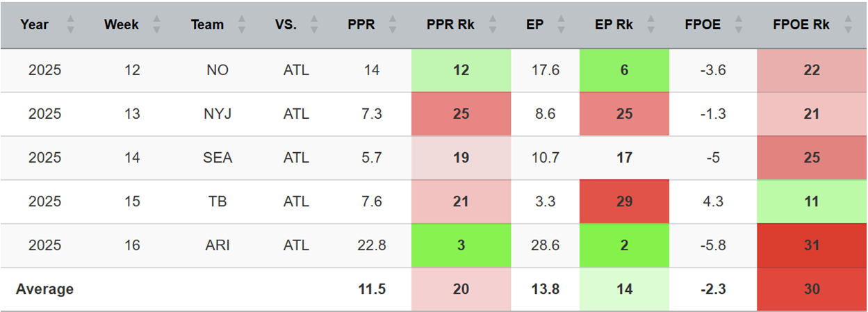Select the Team column header label

coord(207,25)
